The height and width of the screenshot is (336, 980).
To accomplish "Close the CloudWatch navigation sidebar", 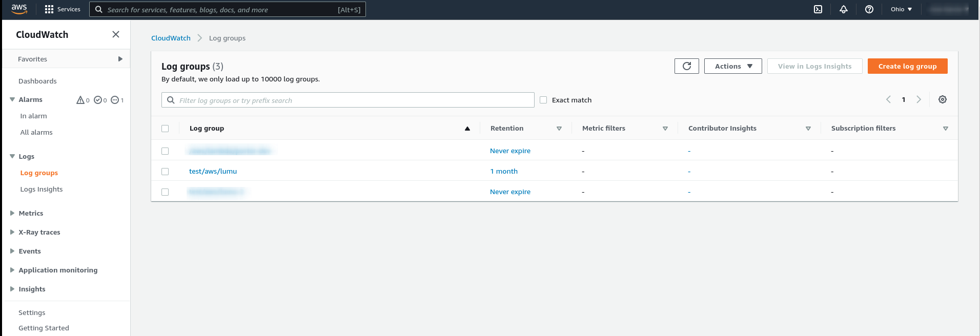I will coord(116,34).
